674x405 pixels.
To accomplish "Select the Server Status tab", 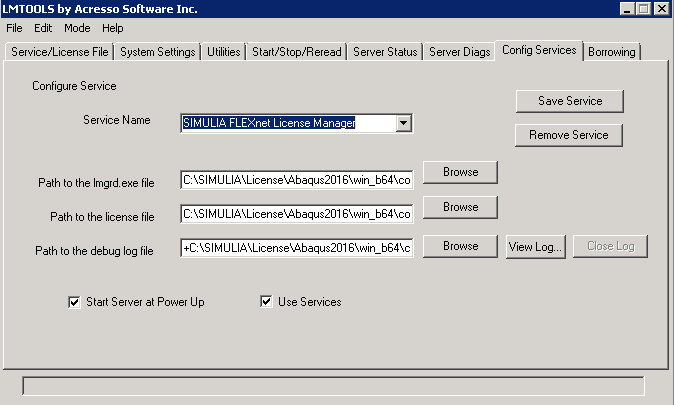I will point(385,52).
